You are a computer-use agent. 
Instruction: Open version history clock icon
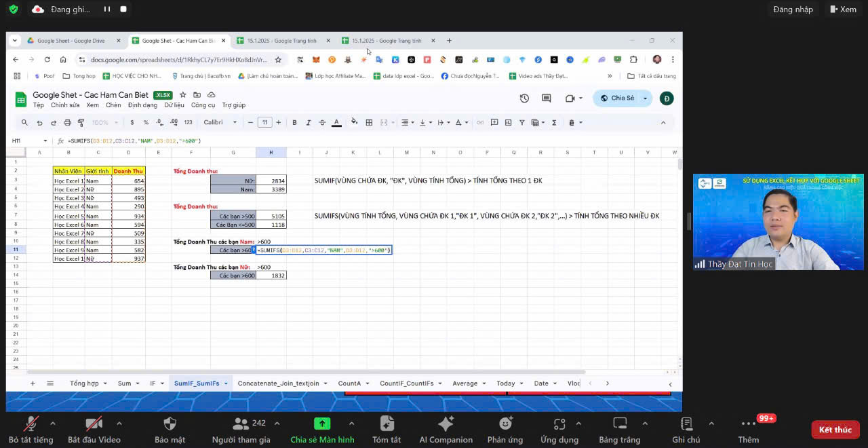click(524, 98)
